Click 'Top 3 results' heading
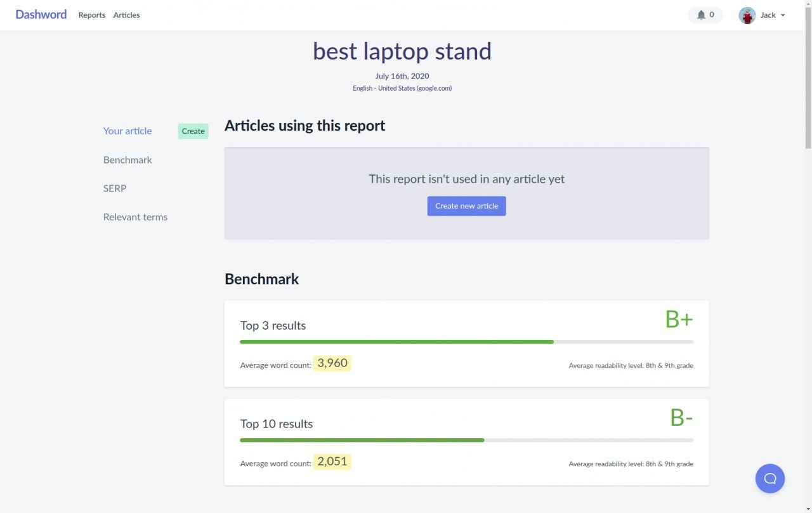Screen dimensions: 812x513 (x=273, y=326)
